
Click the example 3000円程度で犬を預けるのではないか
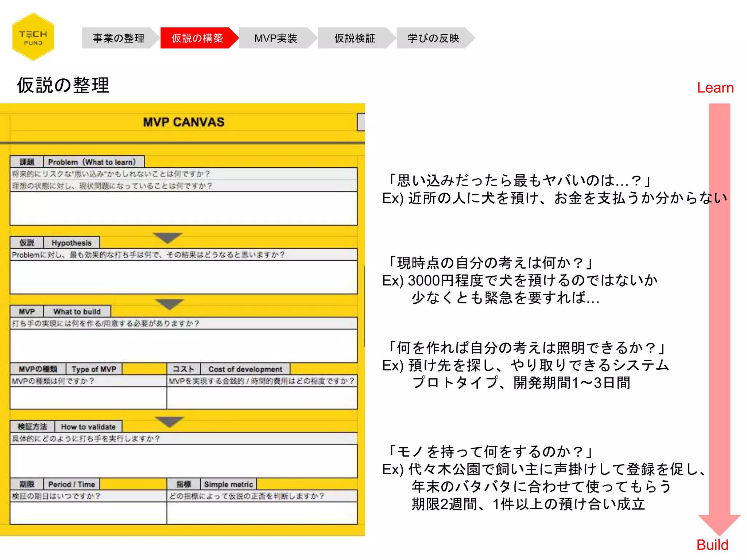(x=520, y=280)
